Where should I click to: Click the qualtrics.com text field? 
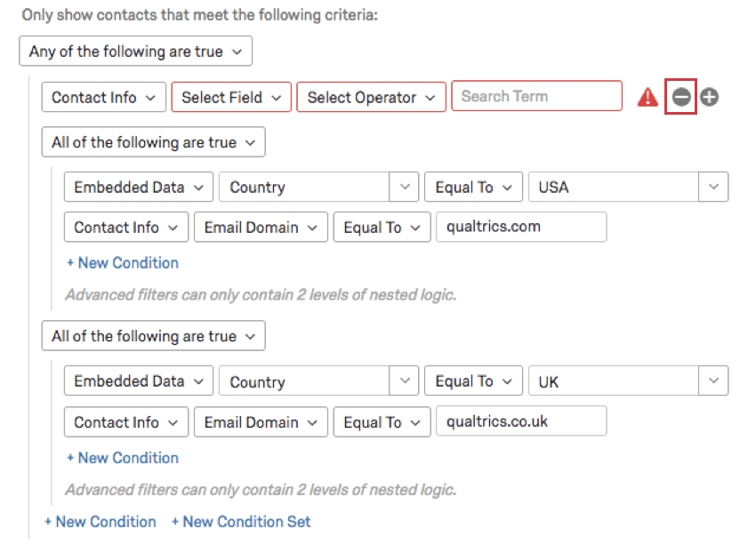(520, 227)
